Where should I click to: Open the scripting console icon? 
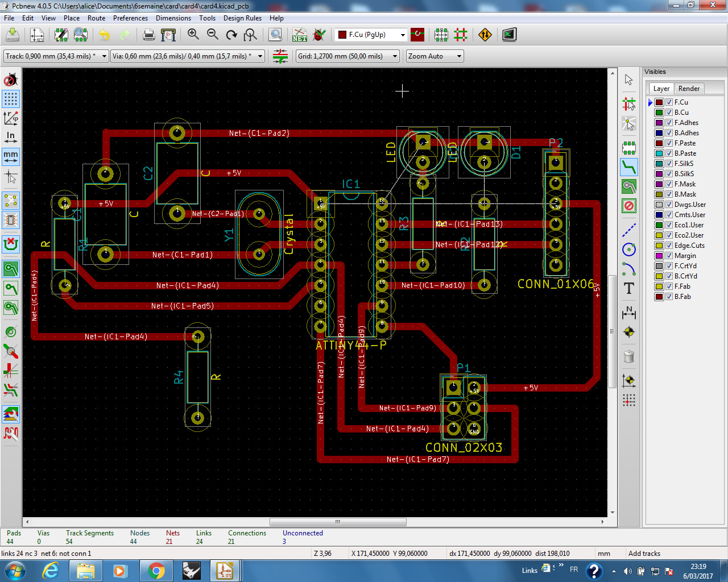[x=509, y=35]
